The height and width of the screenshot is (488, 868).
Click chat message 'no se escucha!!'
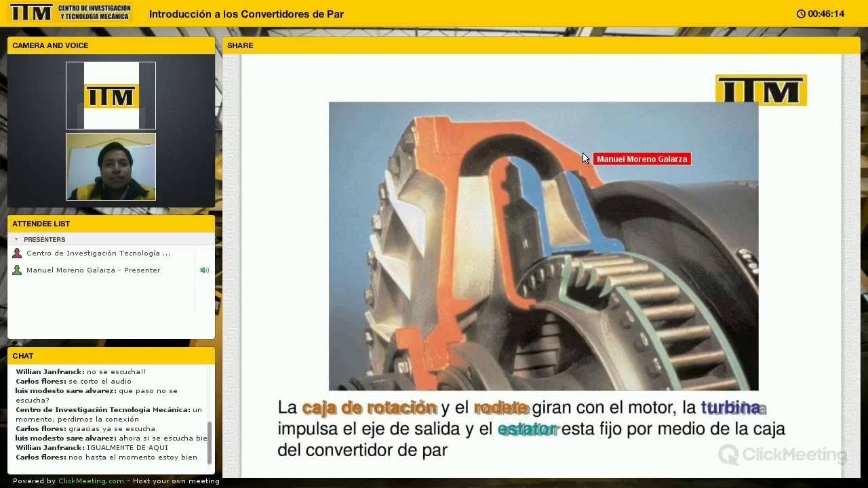click(116, 372)
